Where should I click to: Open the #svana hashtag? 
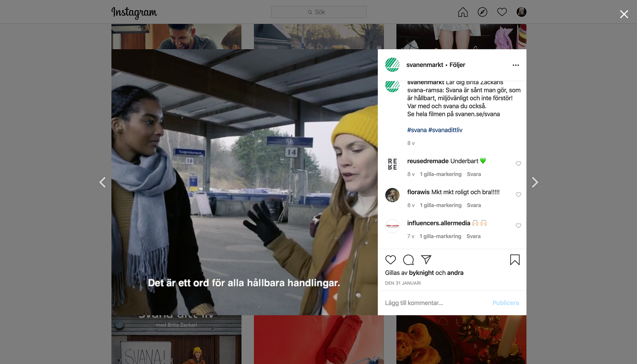(417, 130)
